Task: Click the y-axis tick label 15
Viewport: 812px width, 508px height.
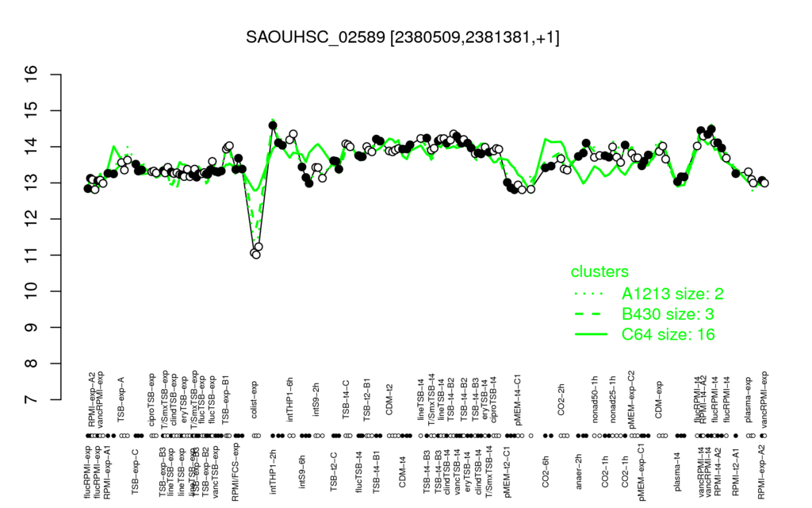Action: (x=32, y=111)
